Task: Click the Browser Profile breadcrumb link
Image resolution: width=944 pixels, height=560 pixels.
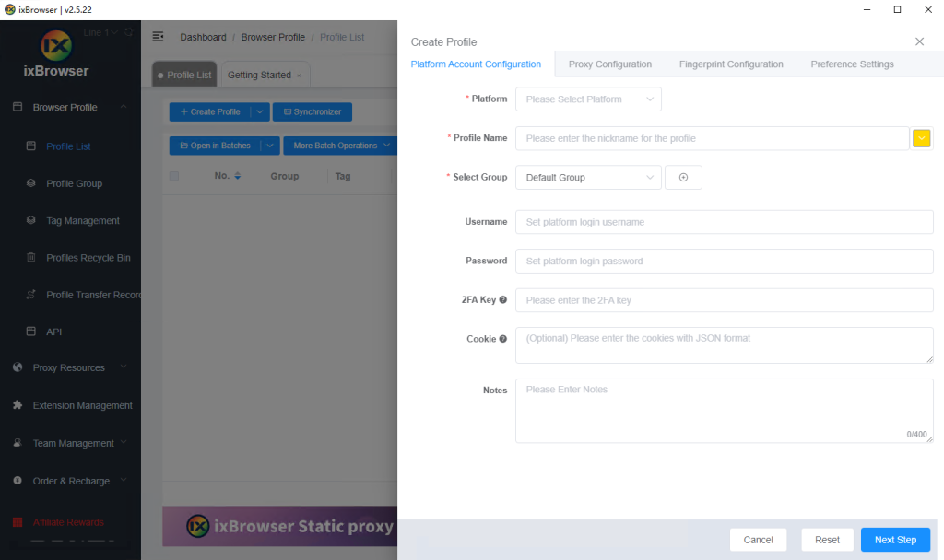Action: [x=273, y=37]
